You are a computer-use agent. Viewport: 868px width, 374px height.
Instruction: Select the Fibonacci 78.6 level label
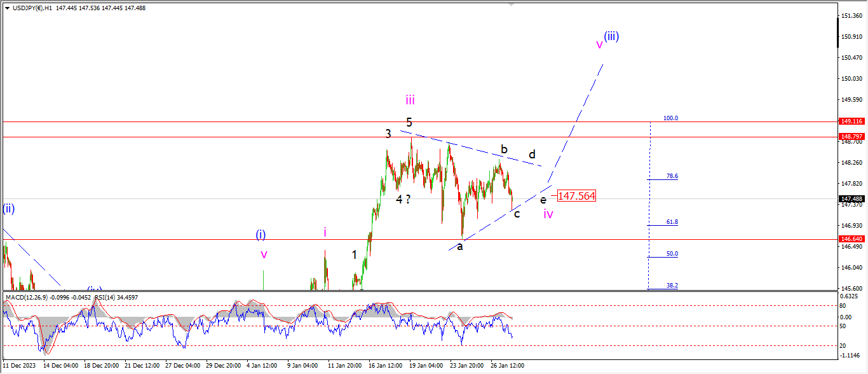point(672,176)
